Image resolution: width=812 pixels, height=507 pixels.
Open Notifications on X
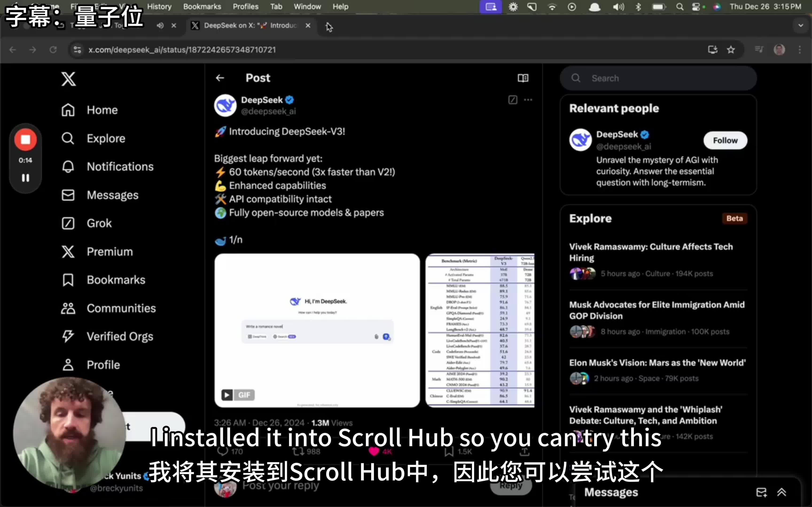(119, 166)
